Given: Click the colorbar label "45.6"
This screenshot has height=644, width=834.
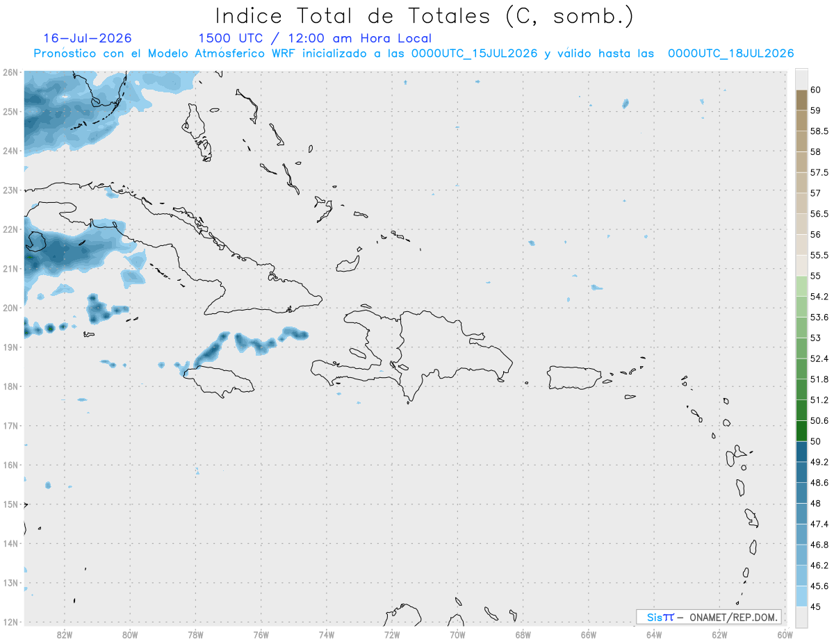Looking at the screenshot, I should click(819, 586).
